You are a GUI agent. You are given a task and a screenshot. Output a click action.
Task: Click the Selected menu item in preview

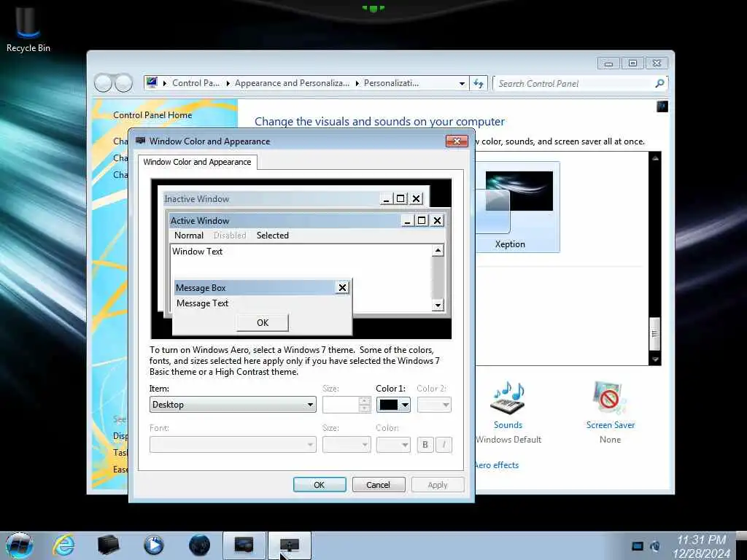[273, 236]
